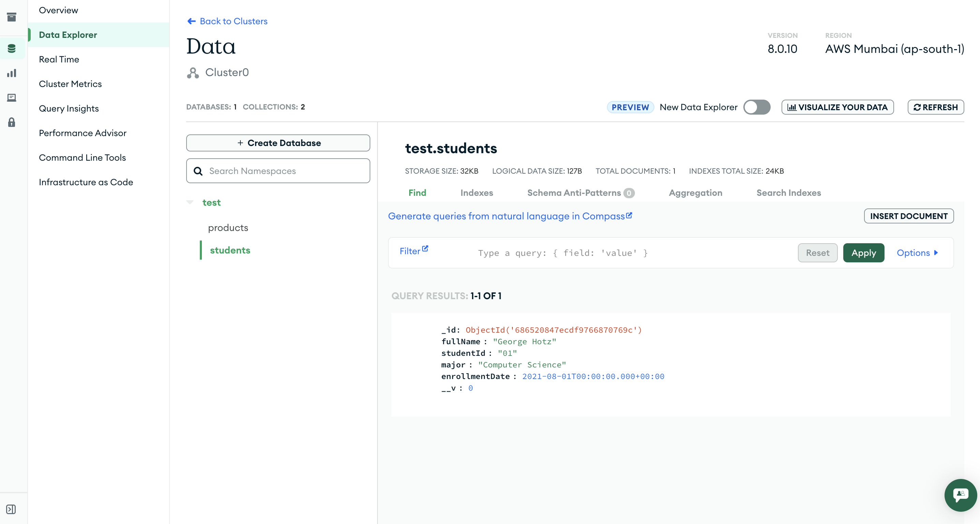
Task: Click the PREVIEW badge
Action: 630,107
